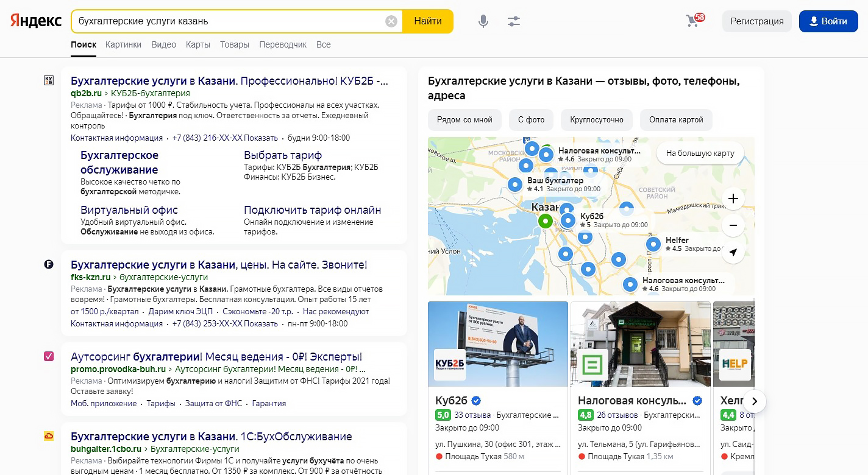
Task: Open the Налоговая консультация storefront photo
Action: (x=640, y=344)
